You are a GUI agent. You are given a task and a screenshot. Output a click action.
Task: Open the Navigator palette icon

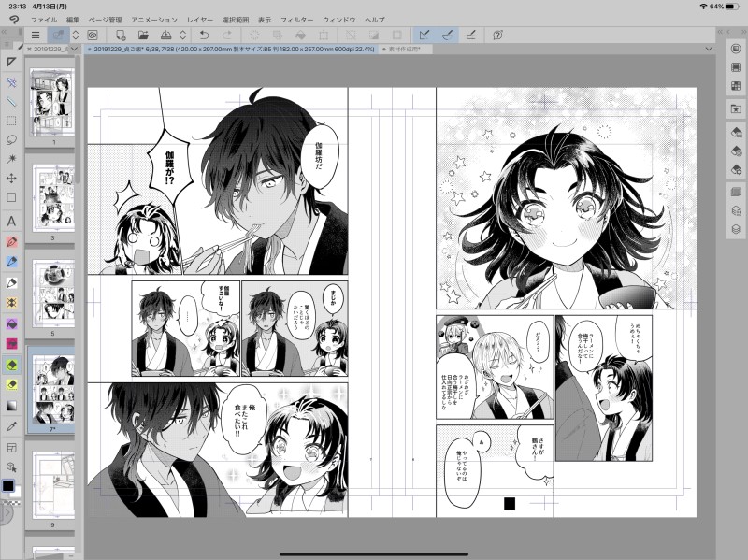click(x=736, y=49)
